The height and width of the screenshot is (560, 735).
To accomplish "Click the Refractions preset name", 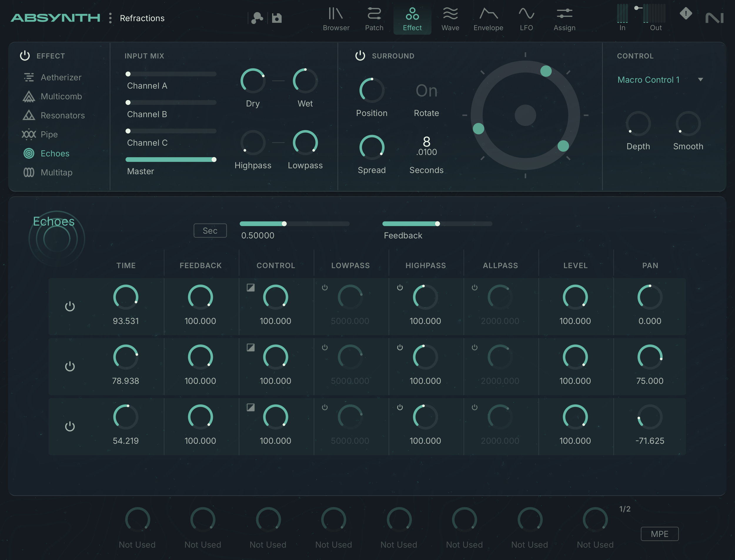I will click(x=142, y=18).
